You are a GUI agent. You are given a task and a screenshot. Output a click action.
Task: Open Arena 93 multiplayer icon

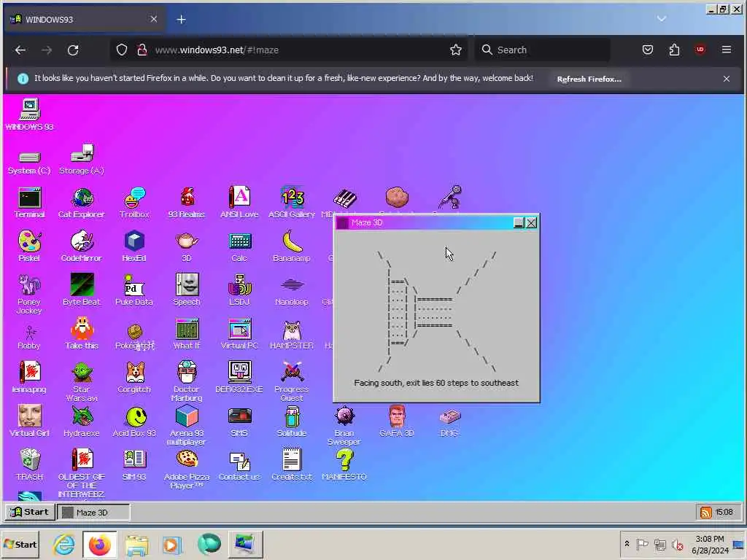tap(187, 425)
